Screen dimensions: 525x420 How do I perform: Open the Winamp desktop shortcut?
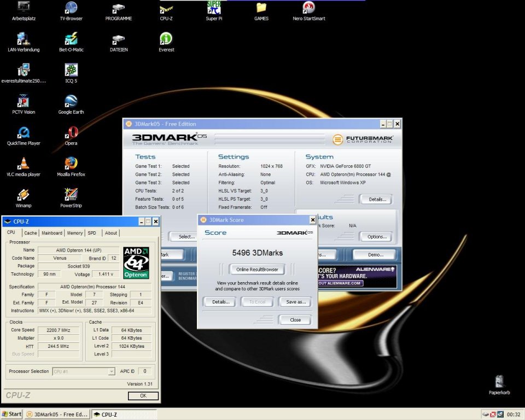24,195
